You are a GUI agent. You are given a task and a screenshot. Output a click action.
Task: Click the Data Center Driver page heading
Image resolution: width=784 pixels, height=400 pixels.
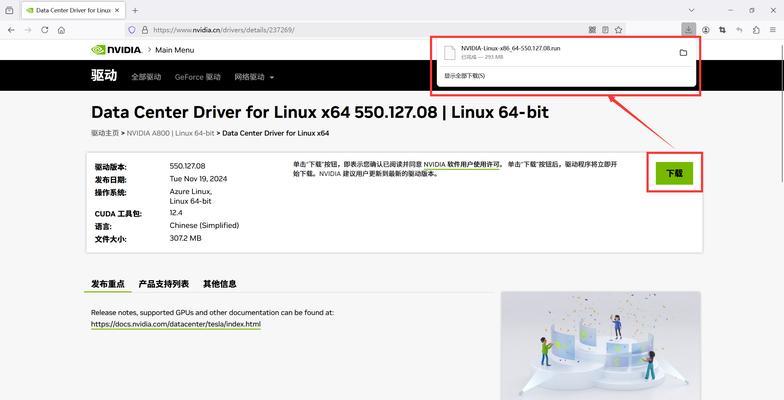point(320,112)
